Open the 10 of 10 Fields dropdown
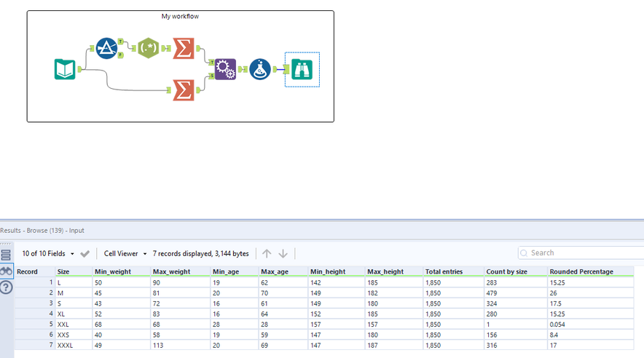The width and height of the screenshot is (644, 358). coord(48,254)
